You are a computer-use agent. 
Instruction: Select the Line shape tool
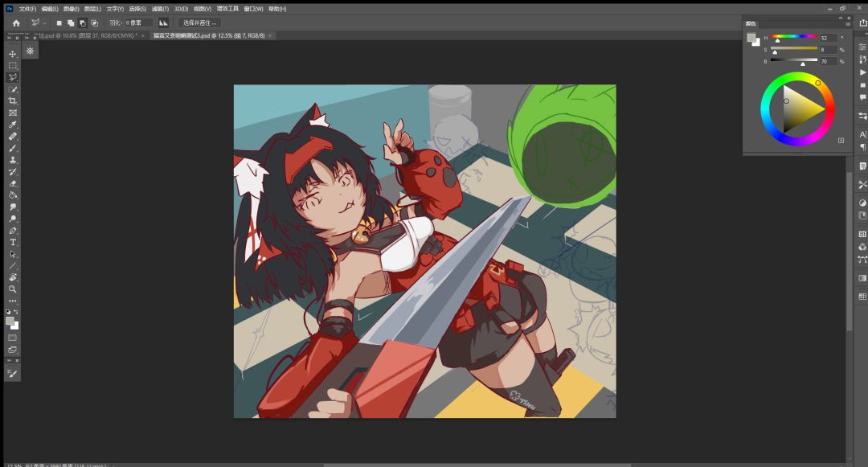(13, 265)
